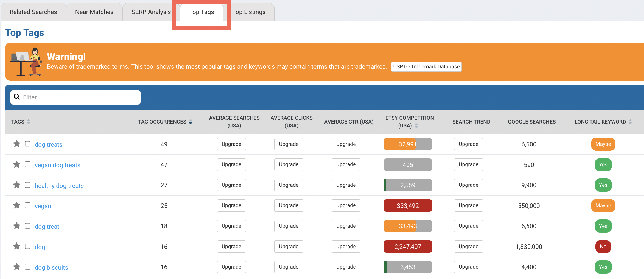Click the 2,247,407 competition bar
This screenshot has width=644, height=279.
[x=408, y=247]
